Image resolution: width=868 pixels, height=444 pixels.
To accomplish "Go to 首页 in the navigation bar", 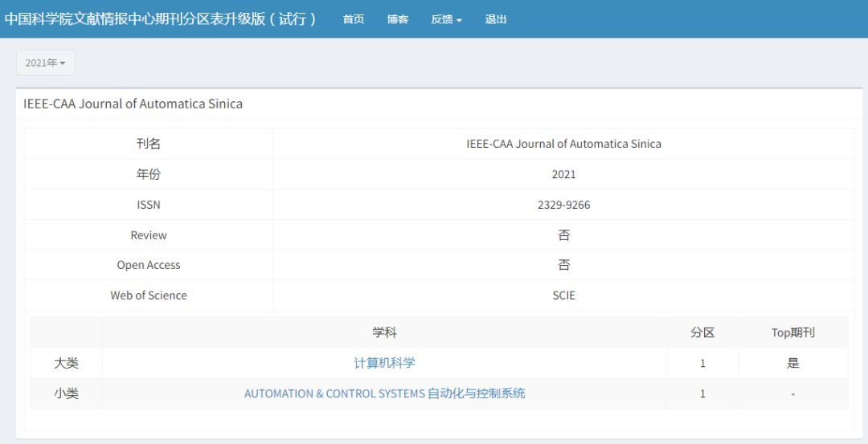I will click(x=354, y=19).
